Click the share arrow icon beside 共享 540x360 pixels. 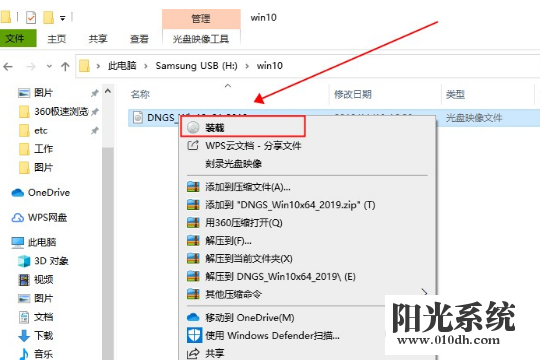coord(193,353)
